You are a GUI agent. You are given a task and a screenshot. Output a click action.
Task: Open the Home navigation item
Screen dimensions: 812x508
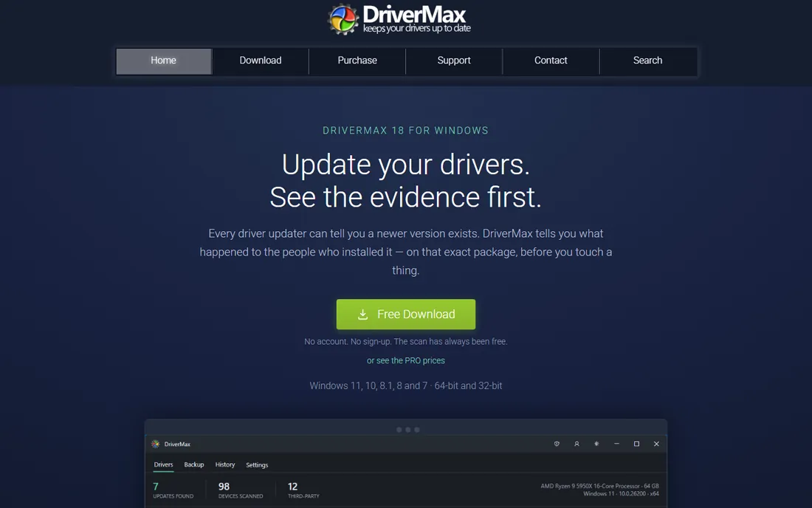164,61
